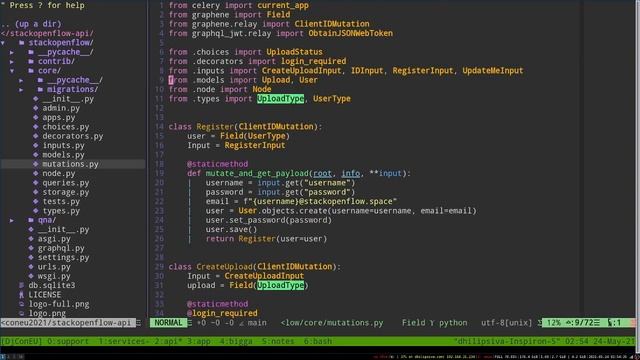Screen dimensions: 640x360
Task: Go up a directory via '.. (up a dir)'
Action: tap(31, 24)
